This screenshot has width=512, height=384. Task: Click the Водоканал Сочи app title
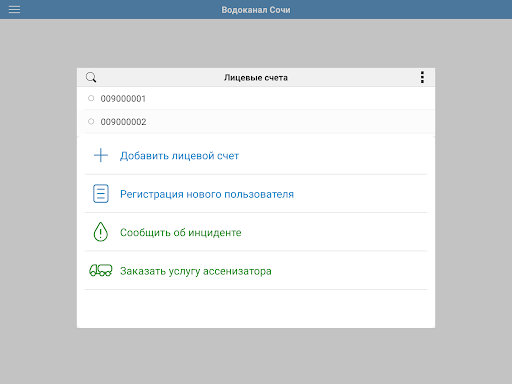256,10
